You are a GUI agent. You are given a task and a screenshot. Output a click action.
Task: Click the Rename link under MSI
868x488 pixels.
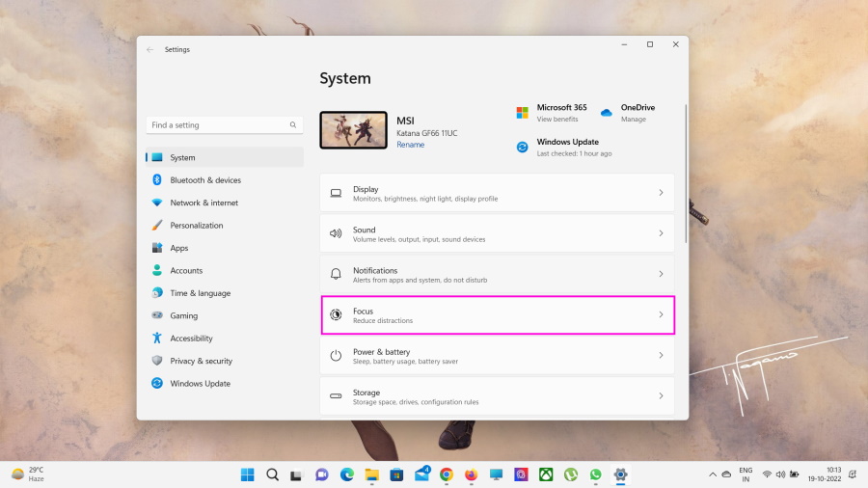pos(410,145)
